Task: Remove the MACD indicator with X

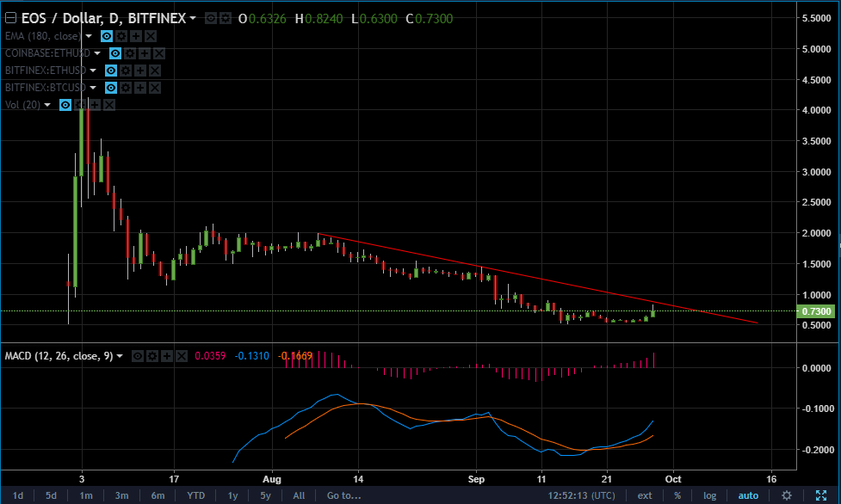Action: coord(182,356)
